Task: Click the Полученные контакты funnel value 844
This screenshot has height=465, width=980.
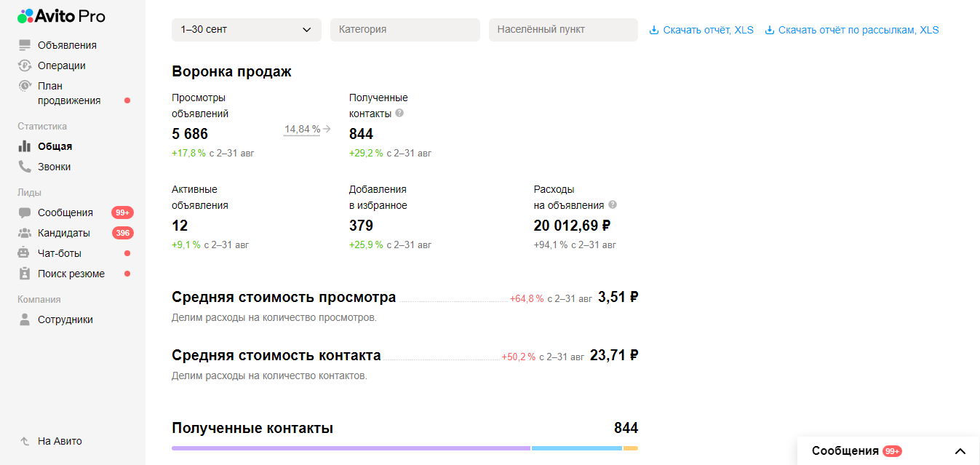Action: [x=361, y=134]
